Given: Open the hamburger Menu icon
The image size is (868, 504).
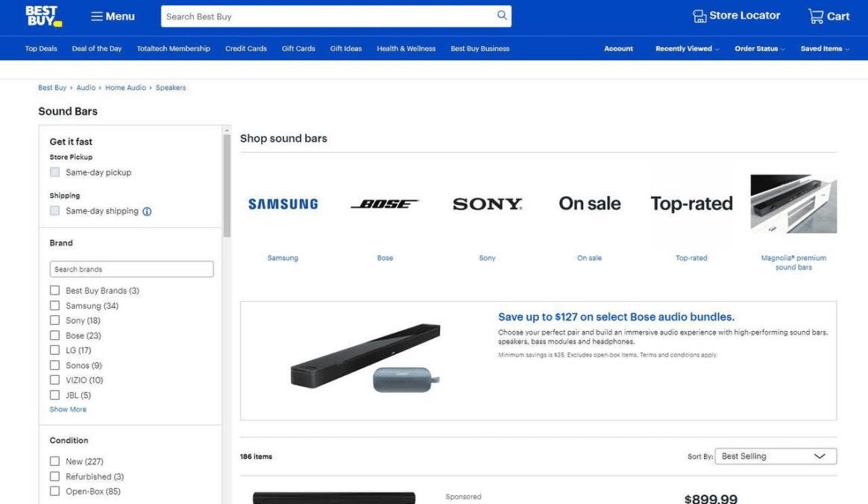Looking at the screenshot, I should click(x=97, y=16).
